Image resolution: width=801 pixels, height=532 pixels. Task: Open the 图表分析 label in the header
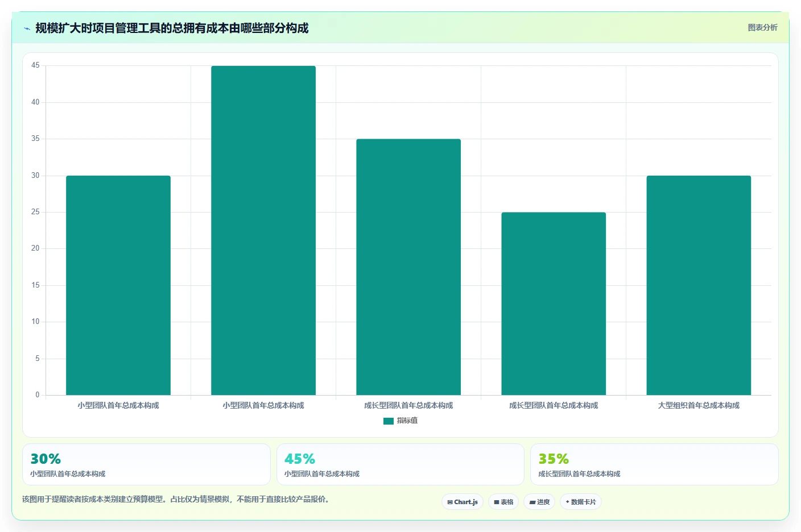pos(762,27)
